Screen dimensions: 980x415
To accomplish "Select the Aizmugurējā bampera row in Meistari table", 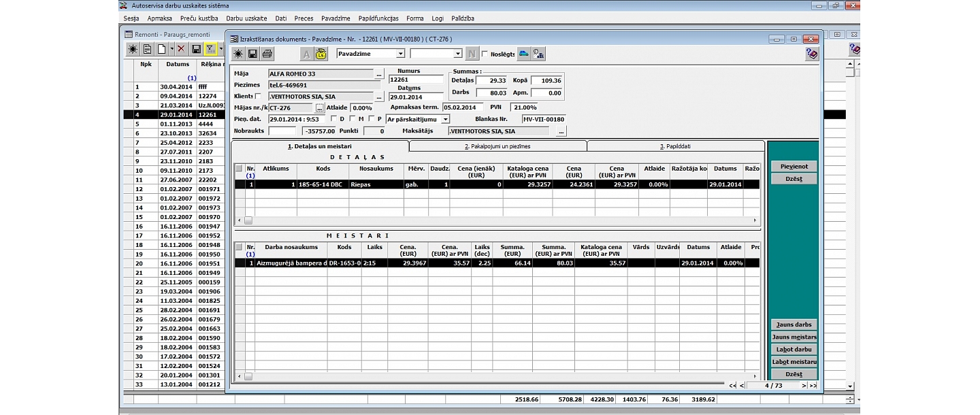I will tap(497, 263).
